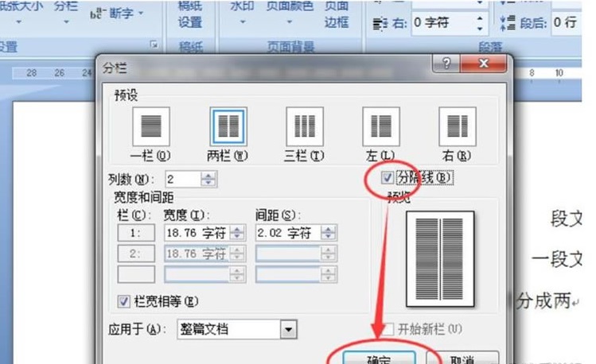Adjust the right indent spinner arrows
The width and height of the screenshot is (596, 364).
point(480,23)
